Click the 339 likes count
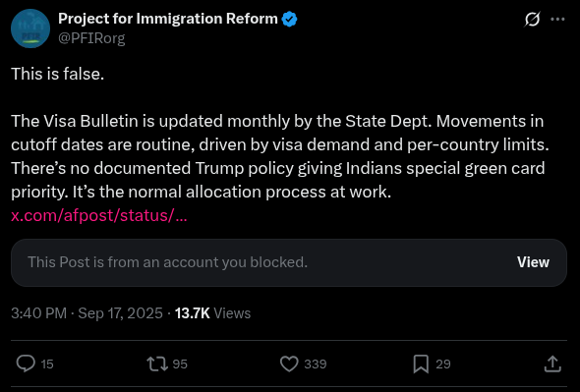The image size is (580, 392). [316, 364]
